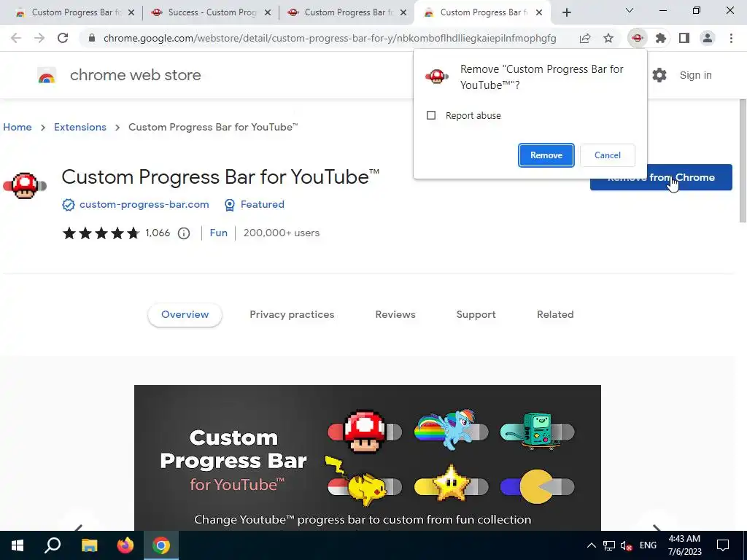Open the Custom Progress Bar extension toolbar icon
747x560 pixels.
point(638,38)
